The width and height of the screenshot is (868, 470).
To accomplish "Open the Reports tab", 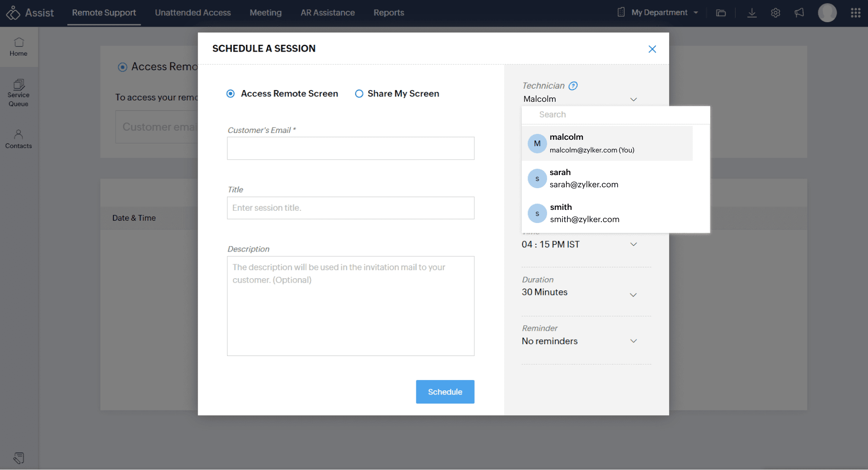I will pos(388,13).
